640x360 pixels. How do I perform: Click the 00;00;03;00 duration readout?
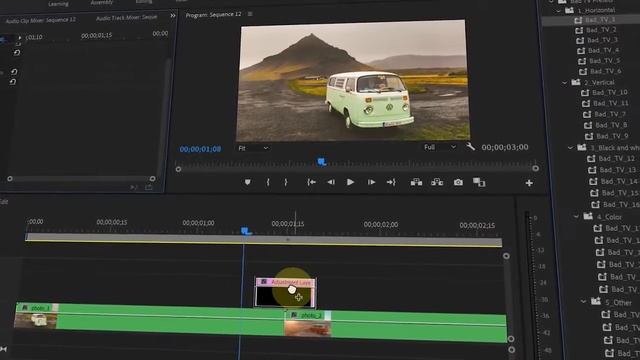[x=505, y=147]
